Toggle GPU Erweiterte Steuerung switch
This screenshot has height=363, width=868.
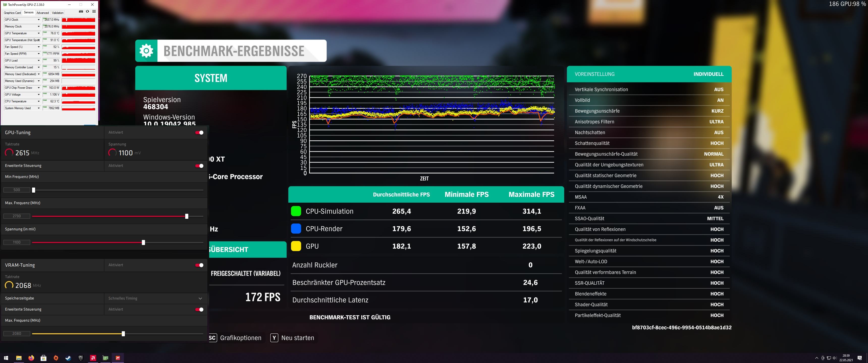pyautogui.click(x=200, y=166)
